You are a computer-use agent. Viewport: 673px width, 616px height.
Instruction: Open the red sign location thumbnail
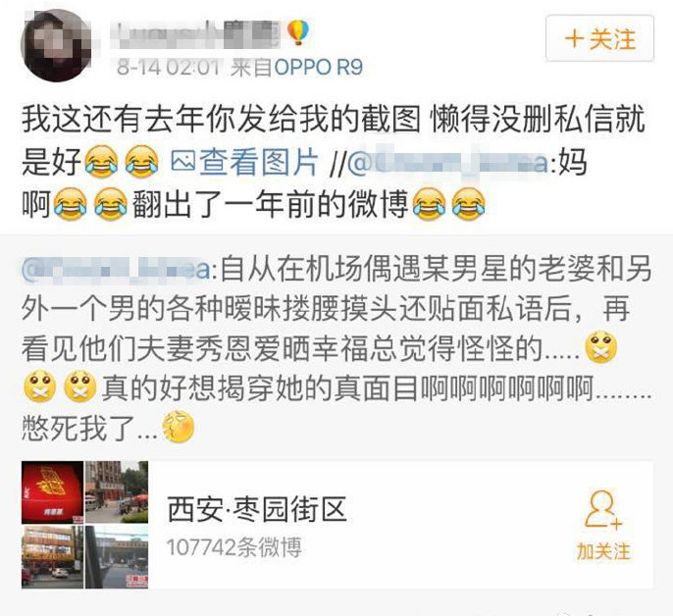click(x=52, y=492)
